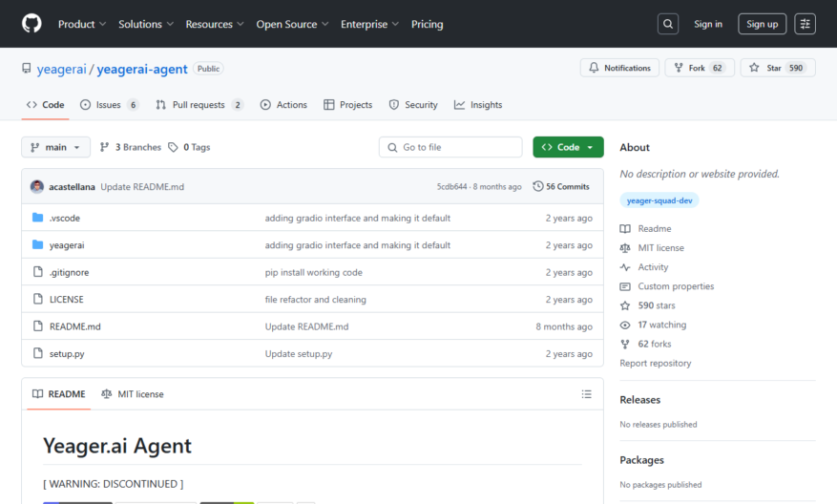Open the .vscode folder icon

(x=37, y=218)
